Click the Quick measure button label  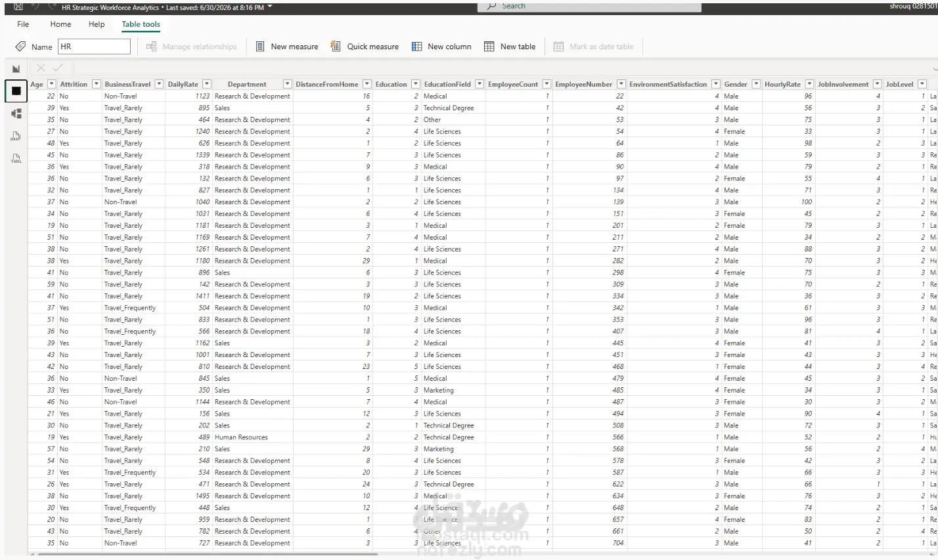[373, 47]
